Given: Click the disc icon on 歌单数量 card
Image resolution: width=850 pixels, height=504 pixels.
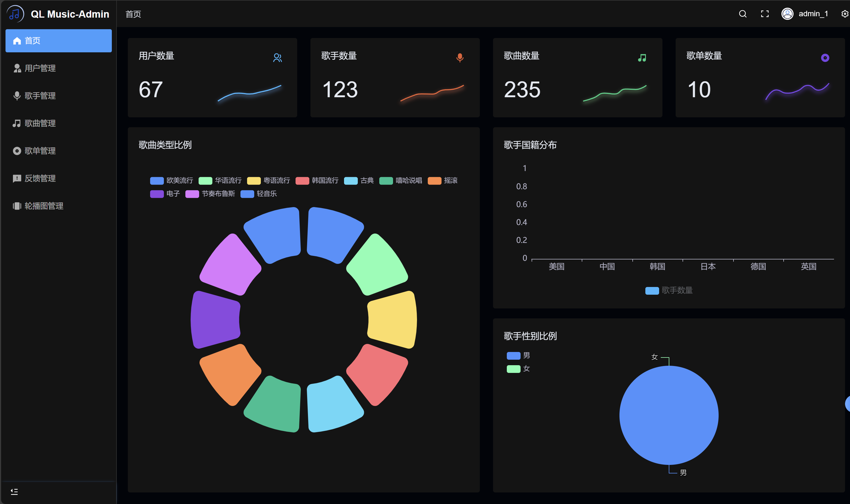Looking at the screenshot, I should click(825, 58).
